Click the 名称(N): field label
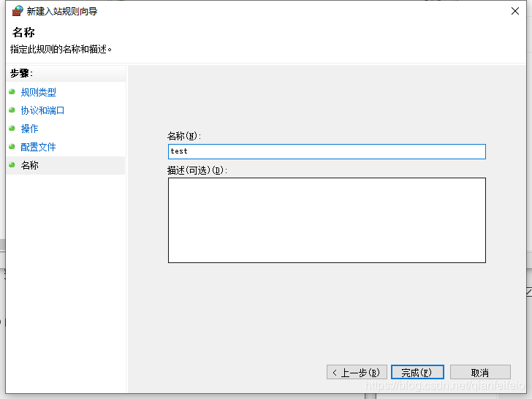This screenshot has width=532, height=399. tap(184, 136)
